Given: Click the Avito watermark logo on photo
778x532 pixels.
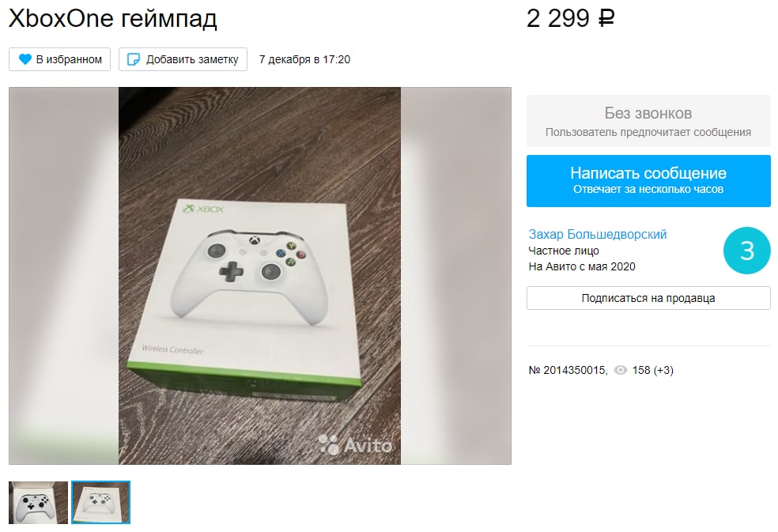Looking at the screenshot, I should [x=355, y=445].
